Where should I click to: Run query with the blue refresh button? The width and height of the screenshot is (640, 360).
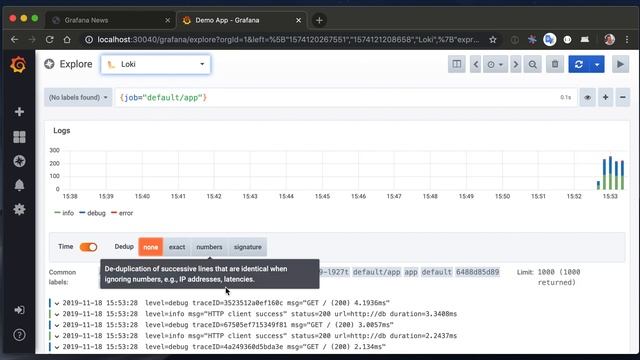pos(579,64)
